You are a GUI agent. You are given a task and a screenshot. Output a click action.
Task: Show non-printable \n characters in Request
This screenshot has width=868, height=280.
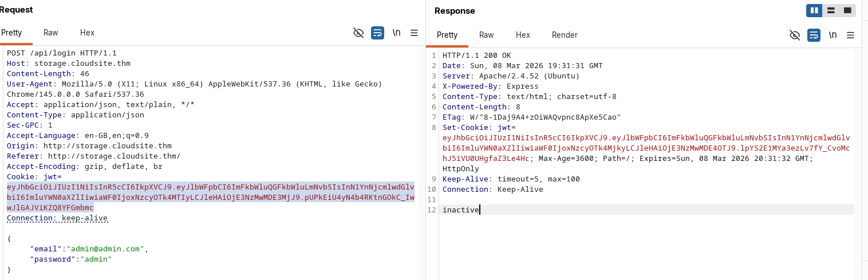tap(396, 33)
